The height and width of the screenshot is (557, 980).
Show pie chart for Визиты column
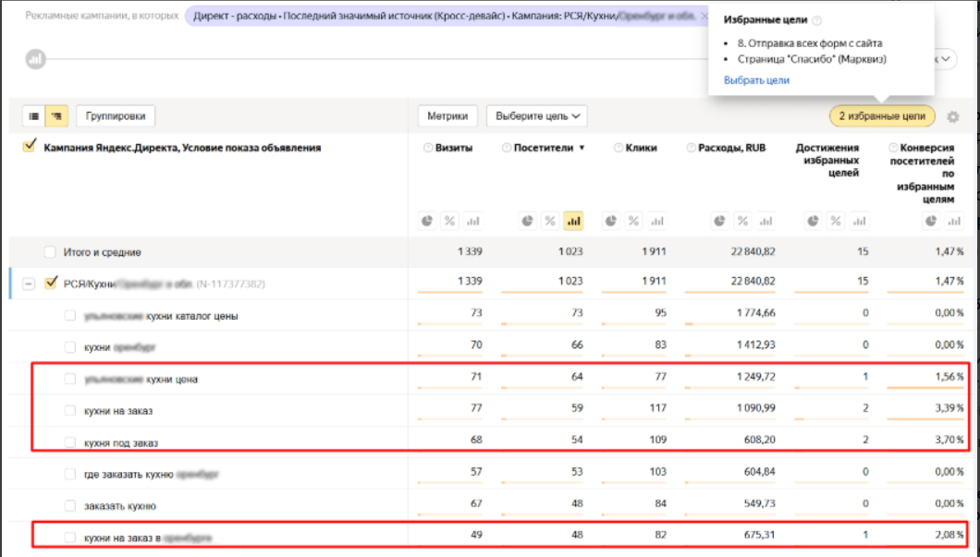(x=427, y=221)
